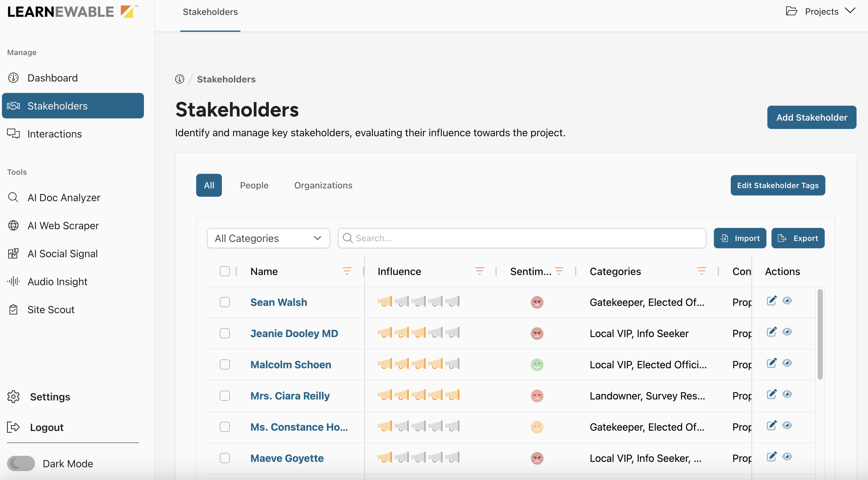
Task: Click view eye icon for Malcolm Schoen
Action: coord(787,363)
